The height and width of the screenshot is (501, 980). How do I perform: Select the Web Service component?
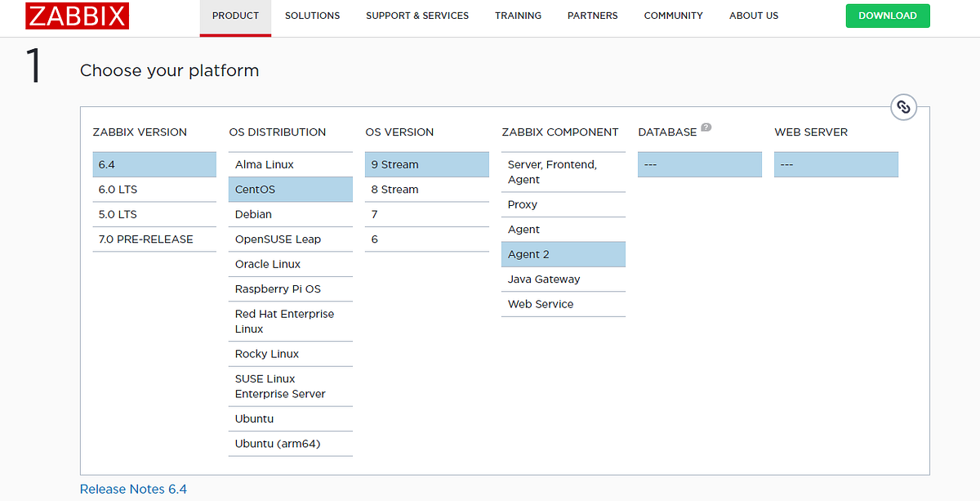(x=541, y=303)
